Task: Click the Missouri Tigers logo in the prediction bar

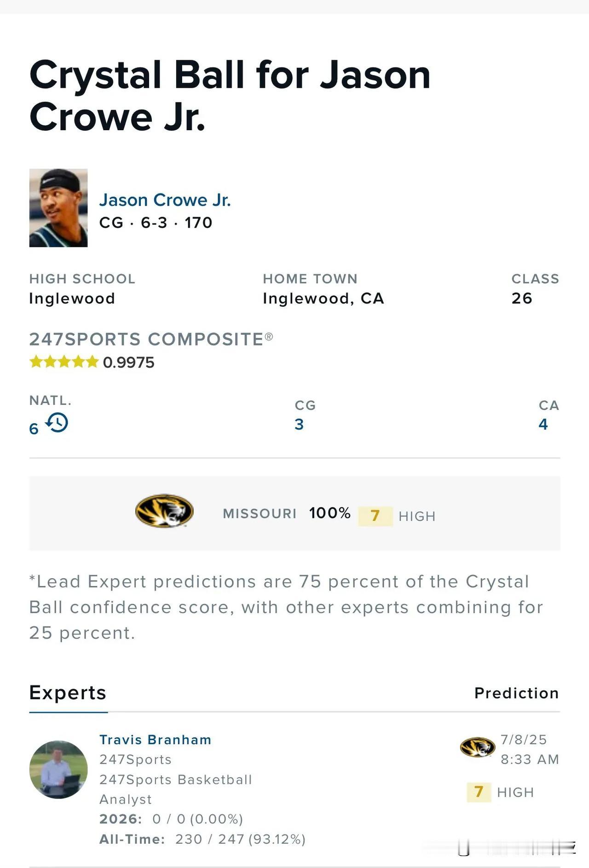Action: 164,511
